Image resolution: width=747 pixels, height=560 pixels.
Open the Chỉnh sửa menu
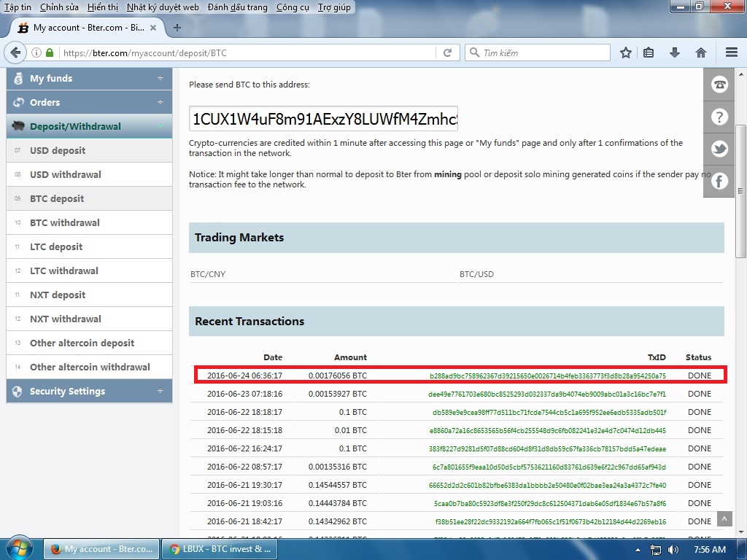(x=59, y=7)
